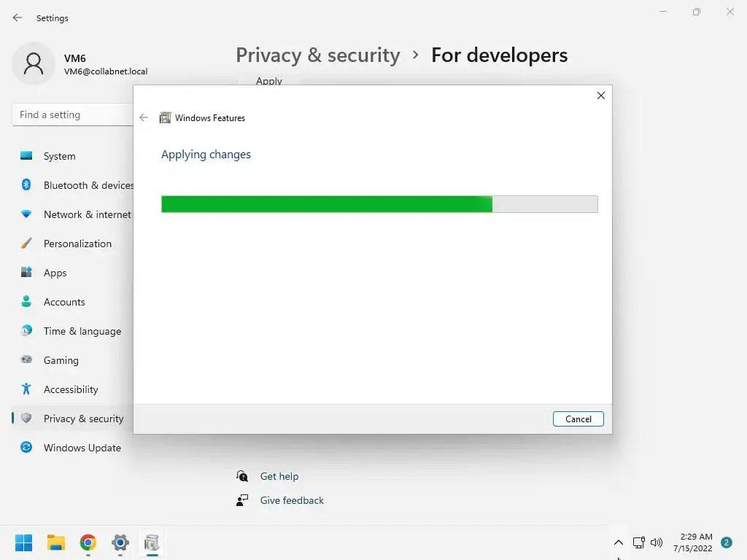Go back in Windows Features dialog

(144, 117)
